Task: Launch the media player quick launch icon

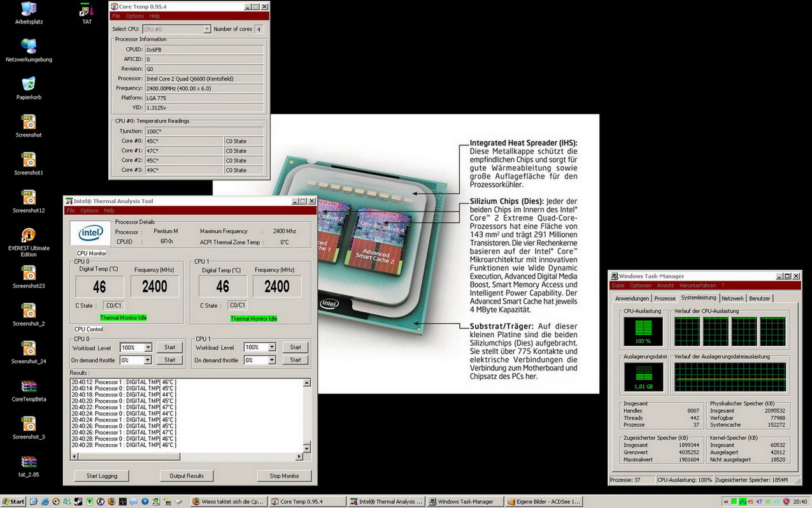Action: tap(56, 502)
